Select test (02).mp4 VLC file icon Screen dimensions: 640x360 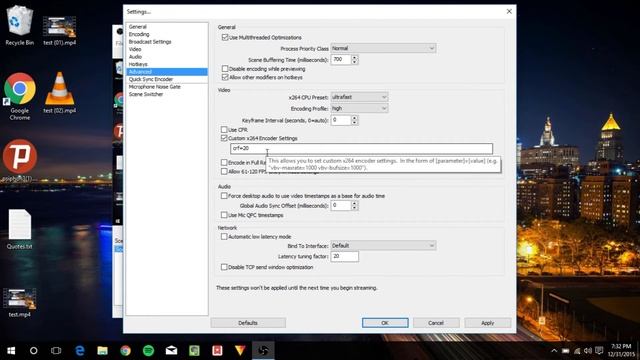pos(60,93)
